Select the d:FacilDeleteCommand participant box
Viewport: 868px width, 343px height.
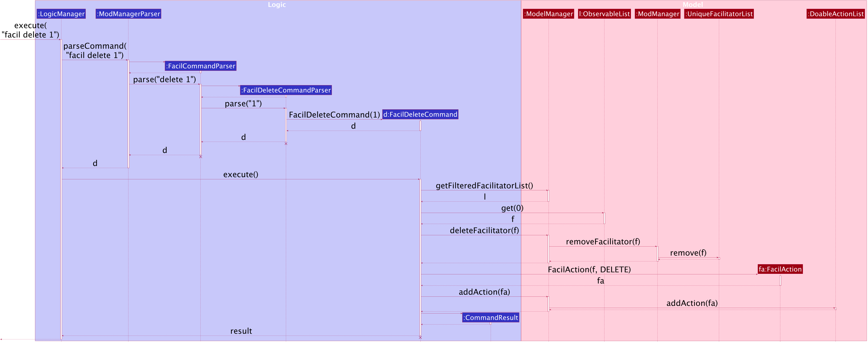(x=420, y=114)
